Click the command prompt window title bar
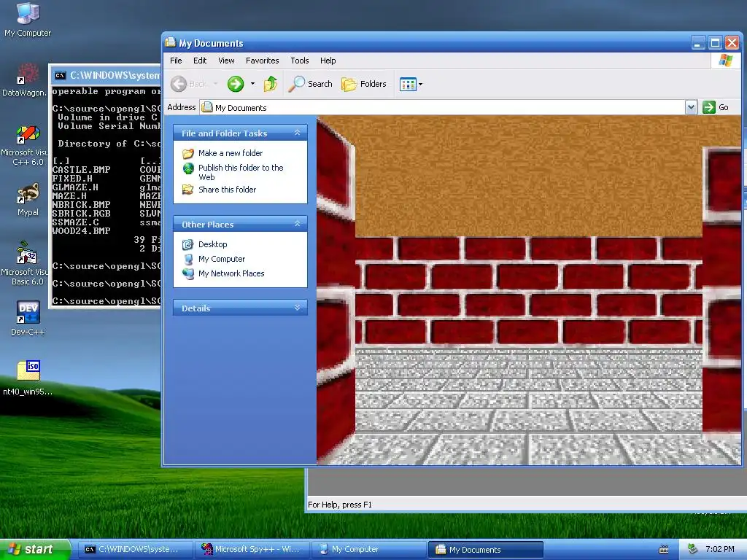This screenshot has width=747, height=560. coord(106,75)
